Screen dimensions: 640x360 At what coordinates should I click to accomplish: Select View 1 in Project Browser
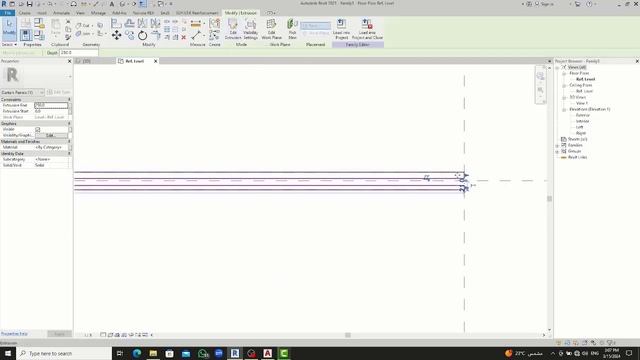[x=582, y=103]
